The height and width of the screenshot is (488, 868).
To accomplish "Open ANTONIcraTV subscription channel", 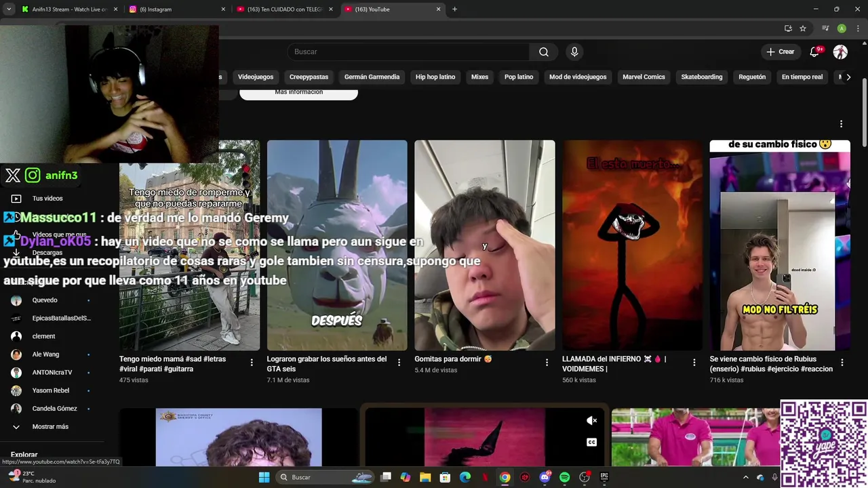I will point(51,372).
